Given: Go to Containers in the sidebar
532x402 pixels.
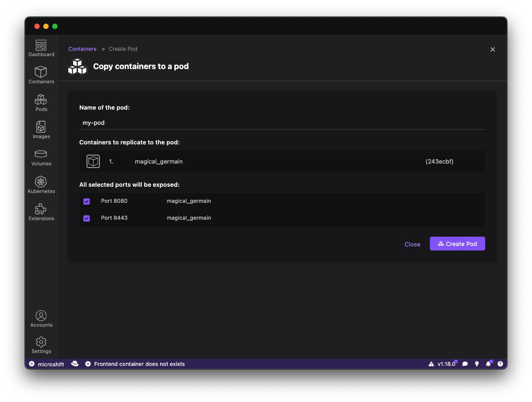Looking at the screenshot, I should pos(41,75).
